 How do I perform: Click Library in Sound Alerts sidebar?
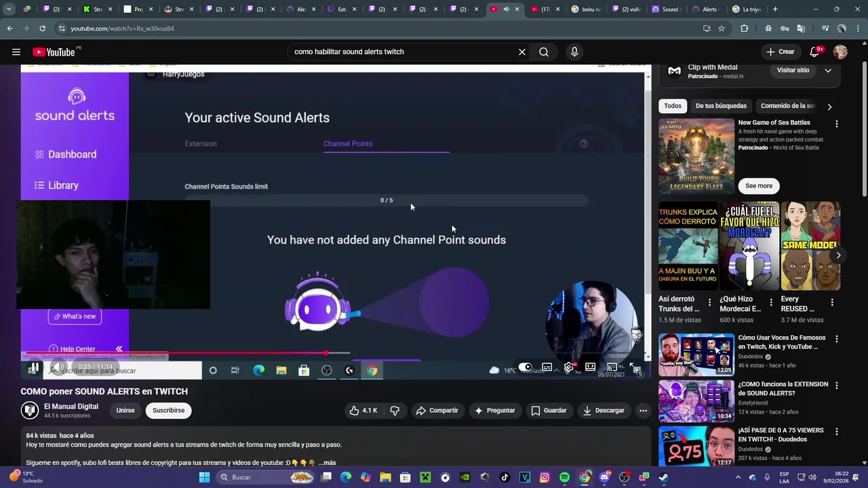57,186
